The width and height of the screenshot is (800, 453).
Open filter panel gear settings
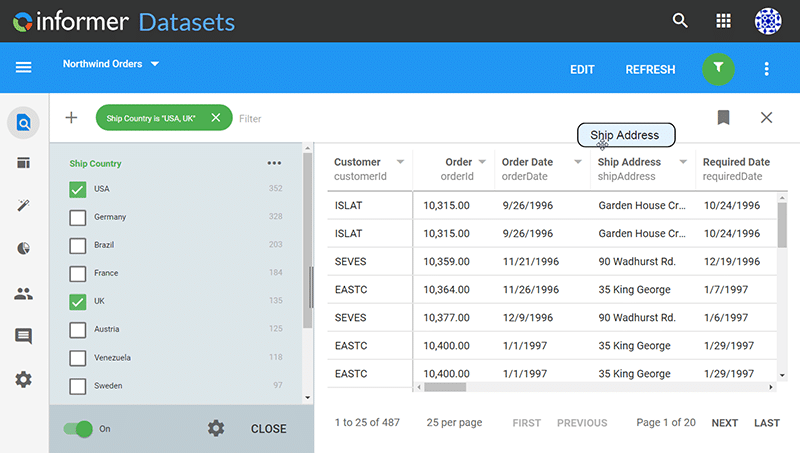pos(216,428)
